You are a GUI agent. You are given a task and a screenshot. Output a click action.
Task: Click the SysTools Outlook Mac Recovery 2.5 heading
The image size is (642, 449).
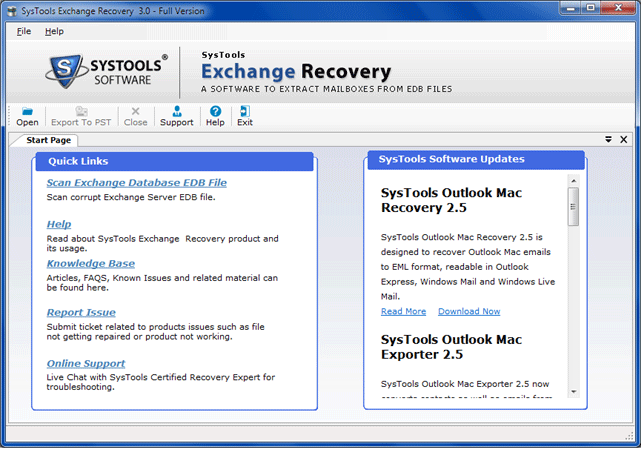(451, 200)
